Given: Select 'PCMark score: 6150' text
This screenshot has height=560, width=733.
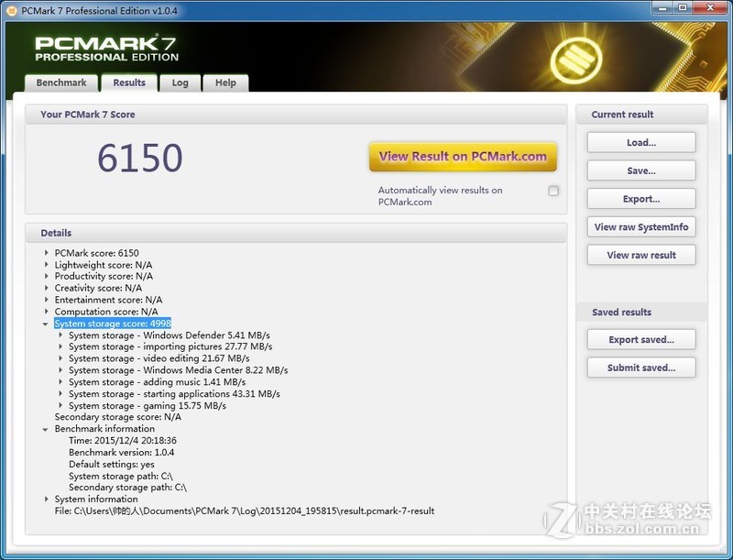Looking at the screenshot, I should (97, 253).
